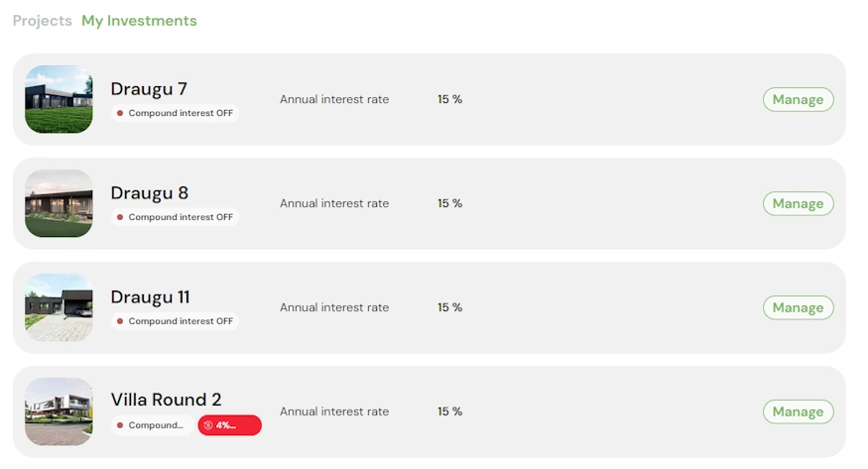
Task: Click Villa Round 2 compound interest badge
Action: pos(152,425)
